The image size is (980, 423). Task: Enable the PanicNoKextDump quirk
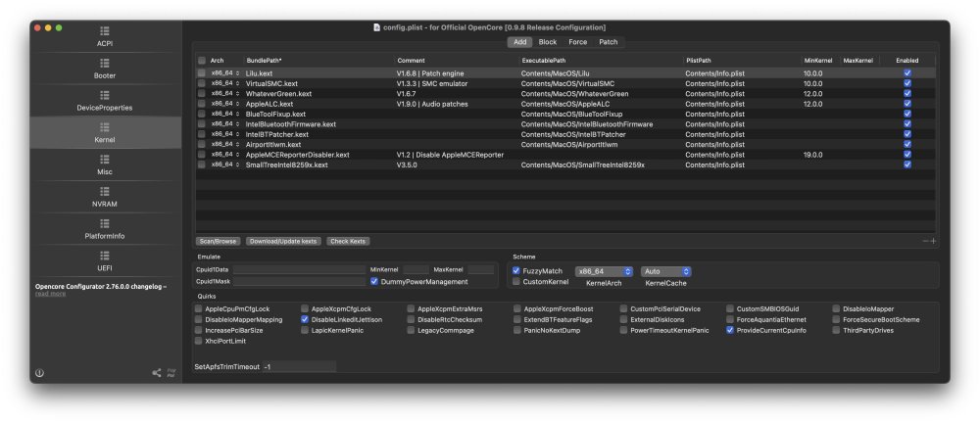pyautogui.click(x=517, y=330)
